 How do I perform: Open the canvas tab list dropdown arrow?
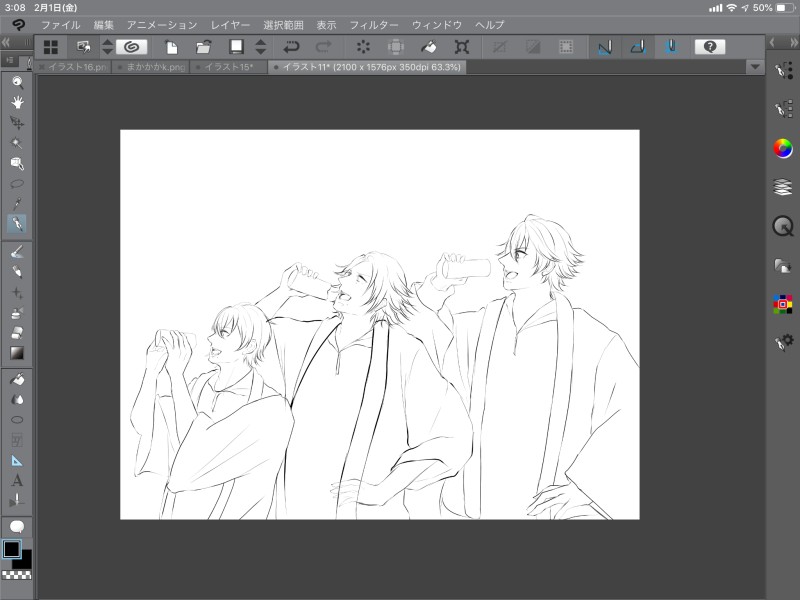click(x=755, y=67)
